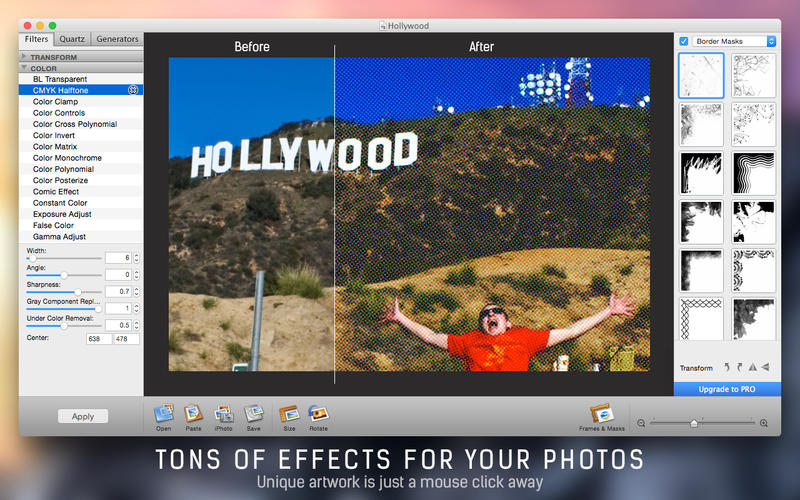Screen dimensions: 800x500
Task: Rotate mask left with Transform arrow
Action: click(727, 368)
